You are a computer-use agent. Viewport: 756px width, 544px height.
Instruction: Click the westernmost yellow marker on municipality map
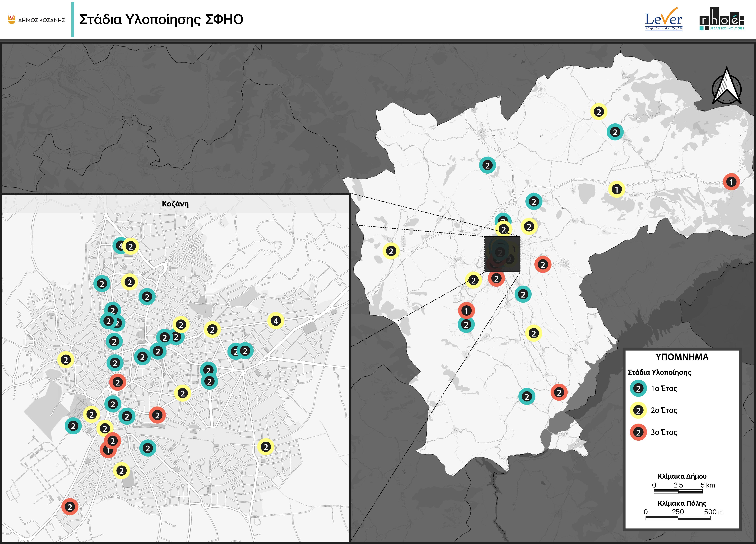tap(391, 251)
